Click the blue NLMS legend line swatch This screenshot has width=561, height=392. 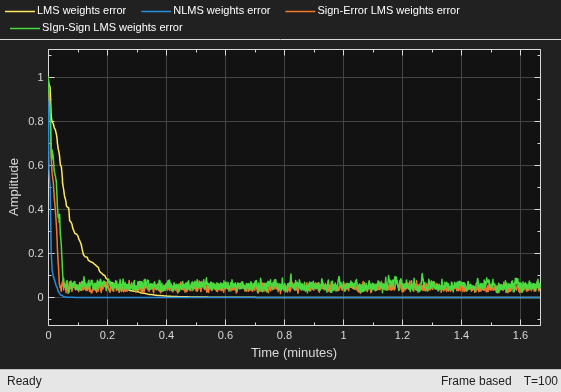click(156, 11)
